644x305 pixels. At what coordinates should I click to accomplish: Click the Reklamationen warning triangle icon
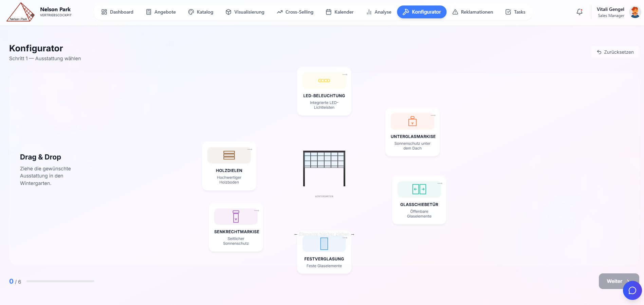point(455,12)
